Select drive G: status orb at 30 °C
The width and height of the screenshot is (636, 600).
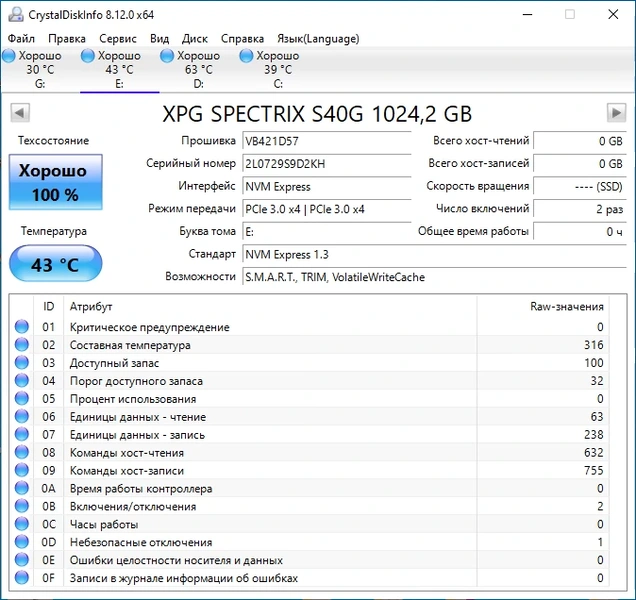click(x=9, y=56)
